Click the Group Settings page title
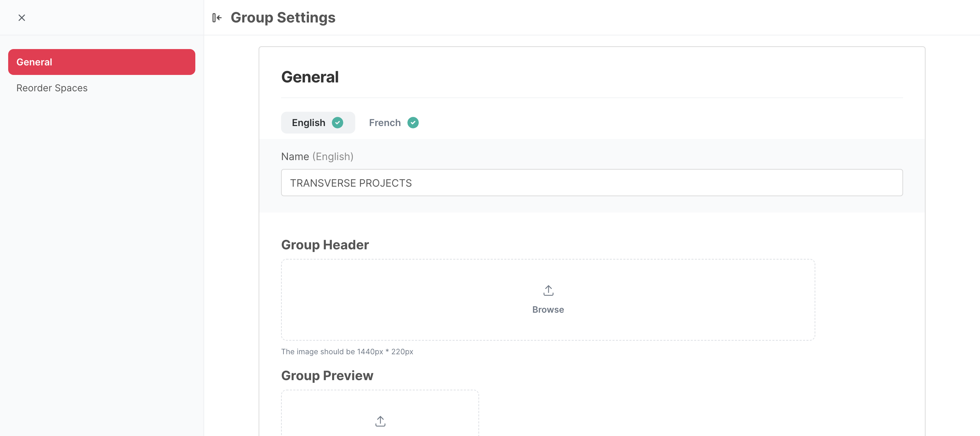The width and height of the screenshot is (980, 436). click(283, 17)
